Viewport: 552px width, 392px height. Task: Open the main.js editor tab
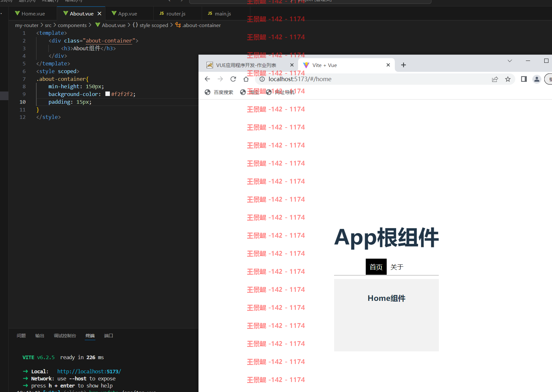point(219,14)
